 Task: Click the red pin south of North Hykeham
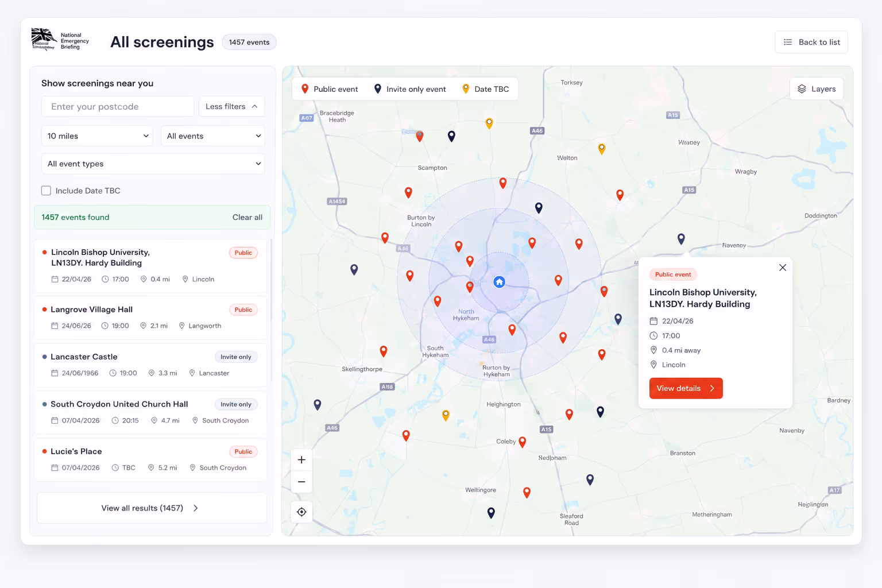[512, 330]
